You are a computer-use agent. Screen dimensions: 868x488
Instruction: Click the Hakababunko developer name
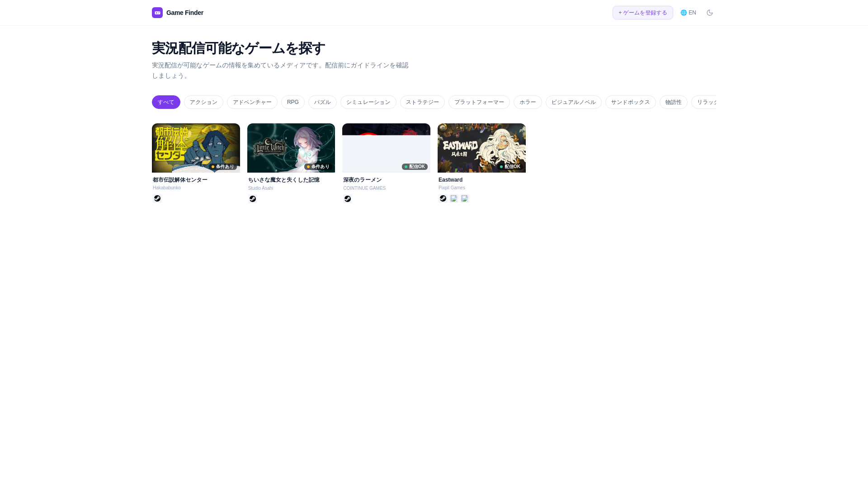[x=167, y=188]
